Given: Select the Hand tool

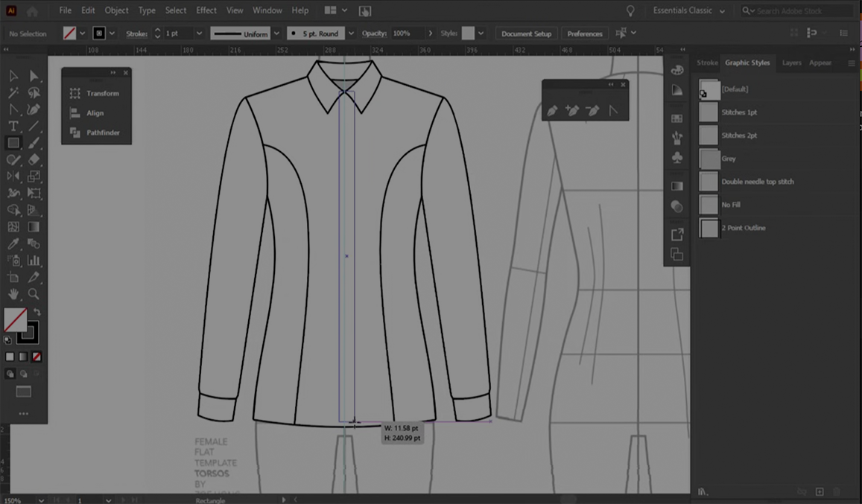Looking at the screenshot, I should 13,293.
